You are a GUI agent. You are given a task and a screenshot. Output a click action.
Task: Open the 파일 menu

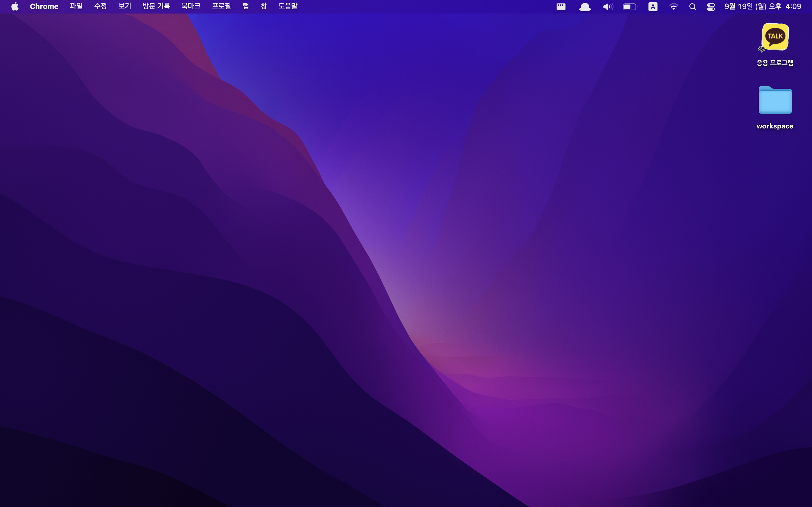click(76, 6)
